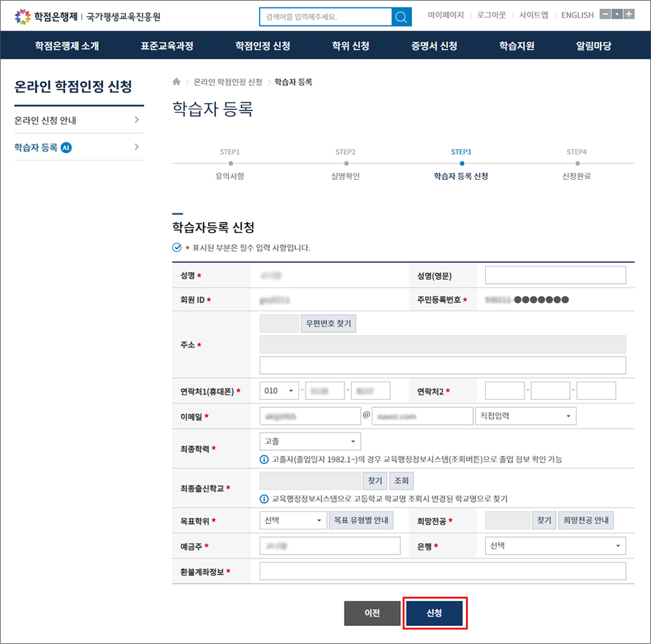Image resolution: width=651 pixels, height=644 pixels.
Task: Click the 로그아웃 link
Action: (x=491, y=15)
